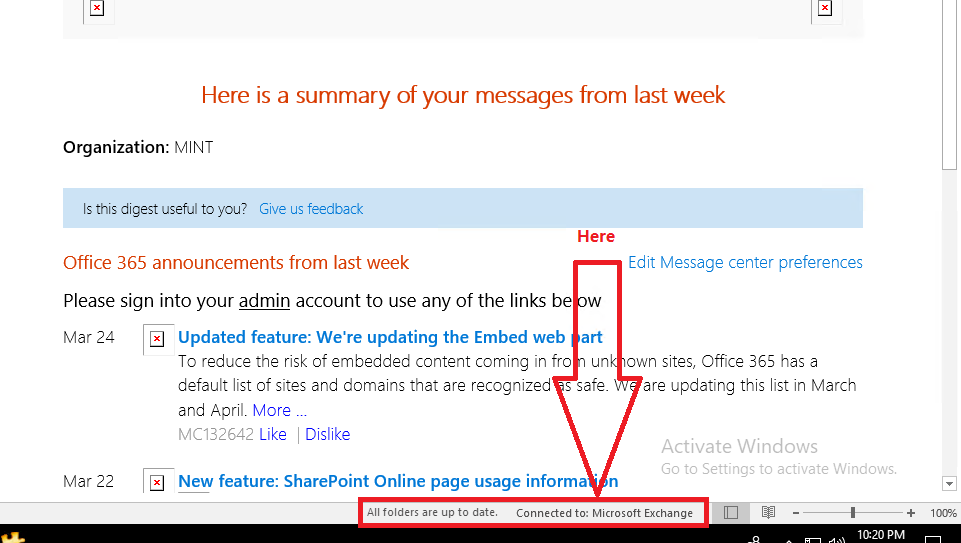
Task: Click the zoom in plus button
Action: click(x=911, y=513)
